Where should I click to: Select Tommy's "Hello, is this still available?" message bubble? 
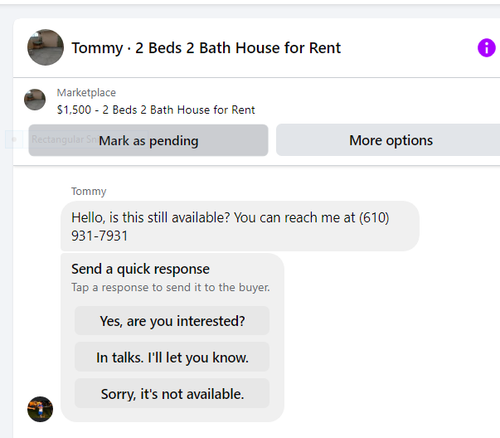tap(240, 226)
